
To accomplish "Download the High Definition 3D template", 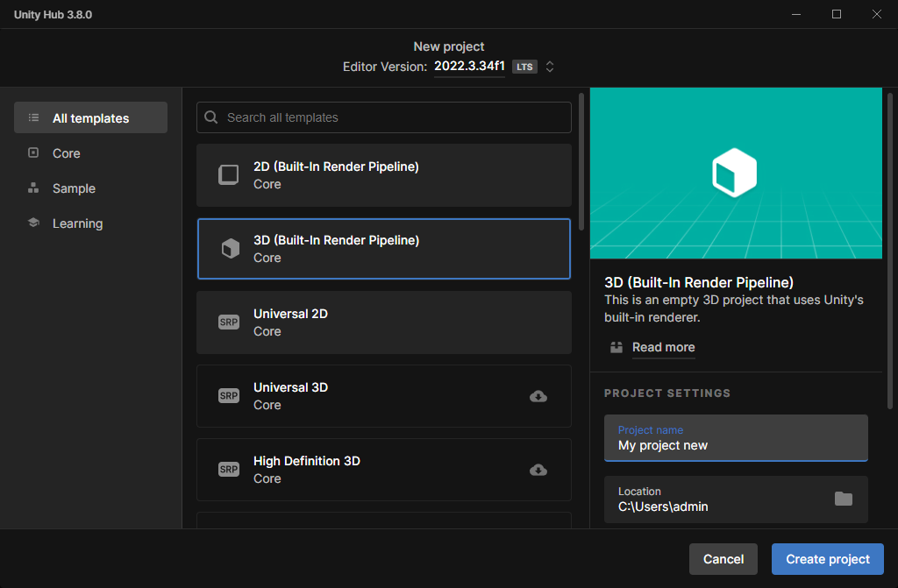I will click(538, 470).
